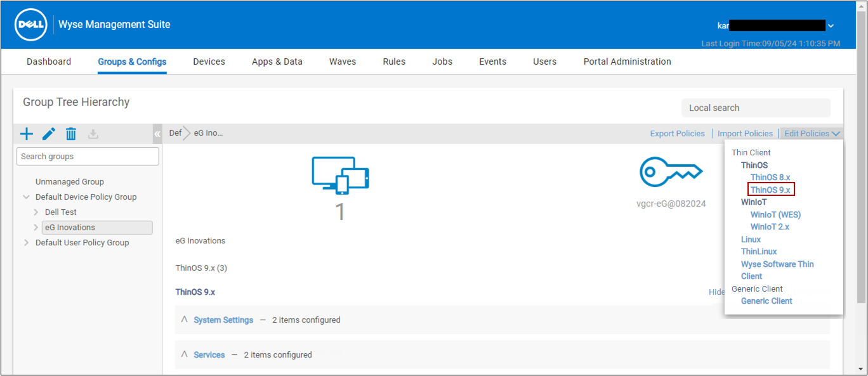This screenshot has height=376, width=868.
Task: Expand the Dell Test group arrow
Action: click(36, 212)
